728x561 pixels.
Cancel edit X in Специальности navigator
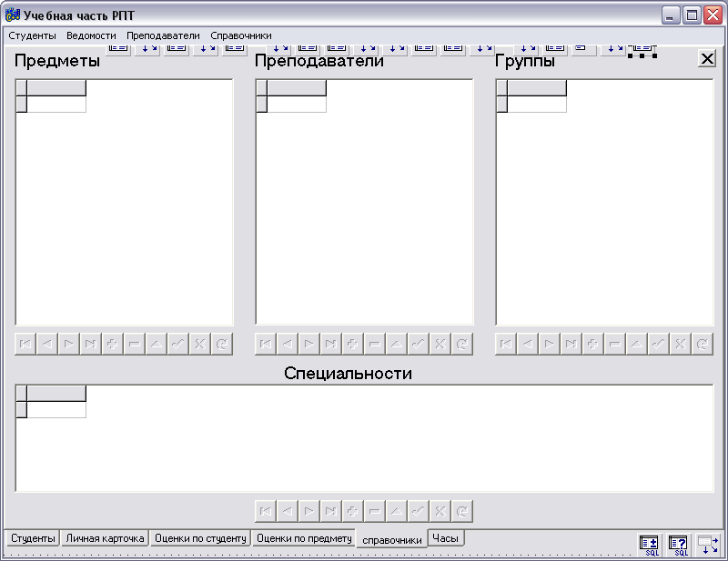coord(440,511)
